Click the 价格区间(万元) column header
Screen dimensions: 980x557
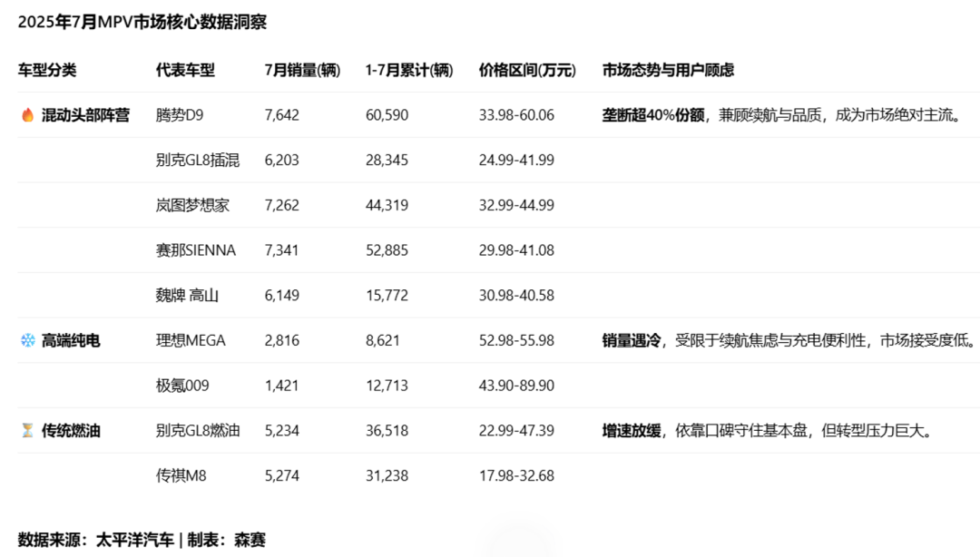pos(527,70)
